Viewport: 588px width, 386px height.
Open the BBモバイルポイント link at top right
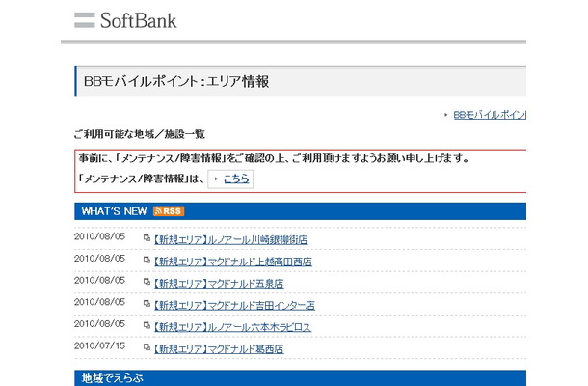(x=490, y=115)
